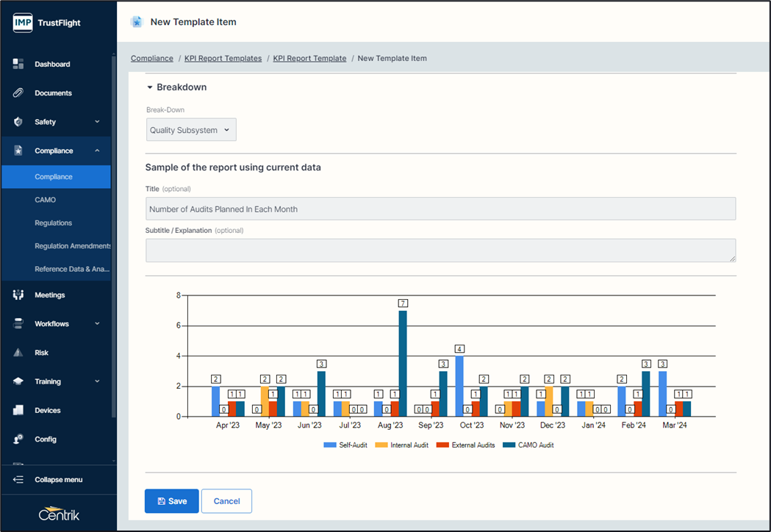This screenshot has width=771, height=532.
Task: Open the Quality Subsystem break-down dropdown
Action: 191,130
